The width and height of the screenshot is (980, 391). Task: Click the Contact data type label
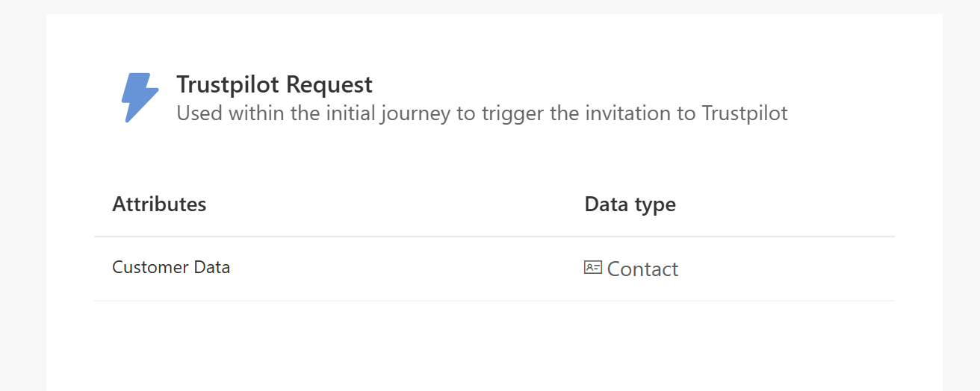tap(642, 269)
